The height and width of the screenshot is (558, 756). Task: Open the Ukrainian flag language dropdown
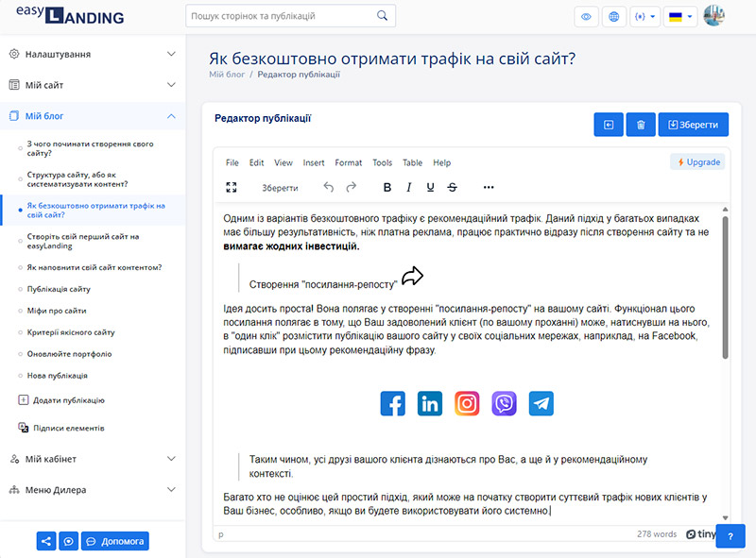680,17
